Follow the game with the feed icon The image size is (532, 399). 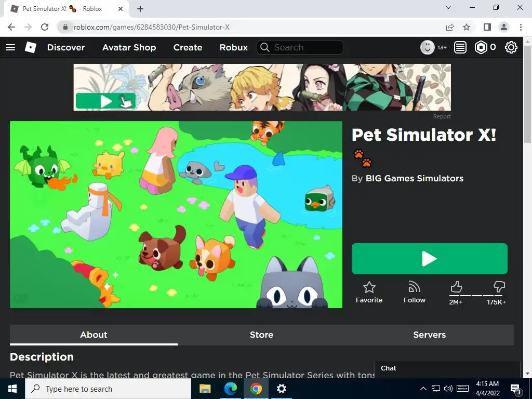414,287
